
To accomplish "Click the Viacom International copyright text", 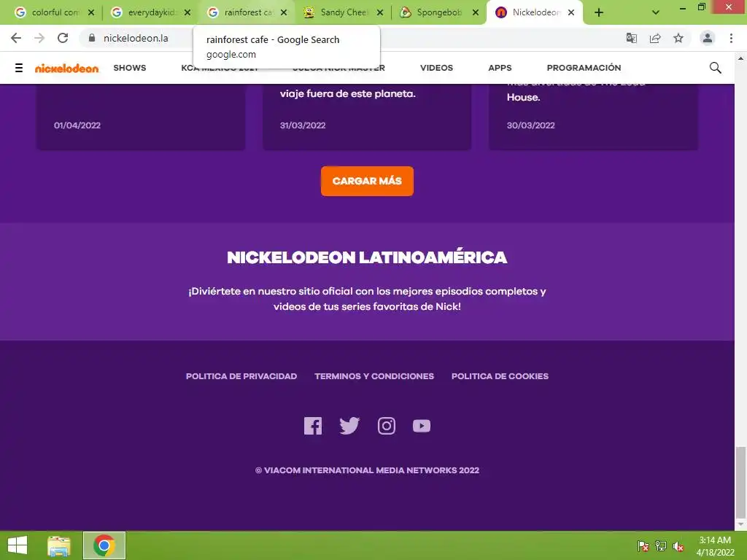I will [x=367, y=470].
